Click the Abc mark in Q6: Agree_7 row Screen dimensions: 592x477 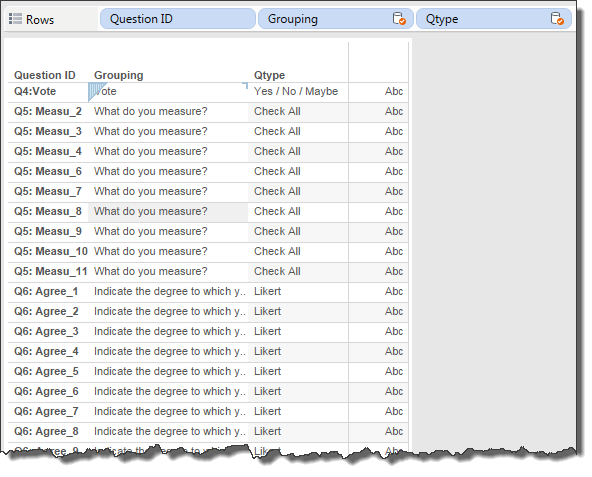coord(394,412)
